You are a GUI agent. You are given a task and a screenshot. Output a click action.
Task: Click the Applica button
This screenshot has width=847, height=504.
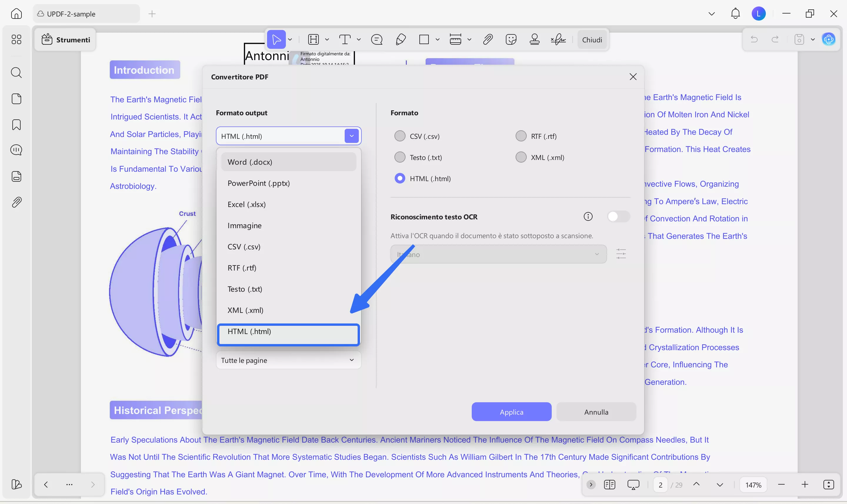pyautogui.click(x=511, y=412)
